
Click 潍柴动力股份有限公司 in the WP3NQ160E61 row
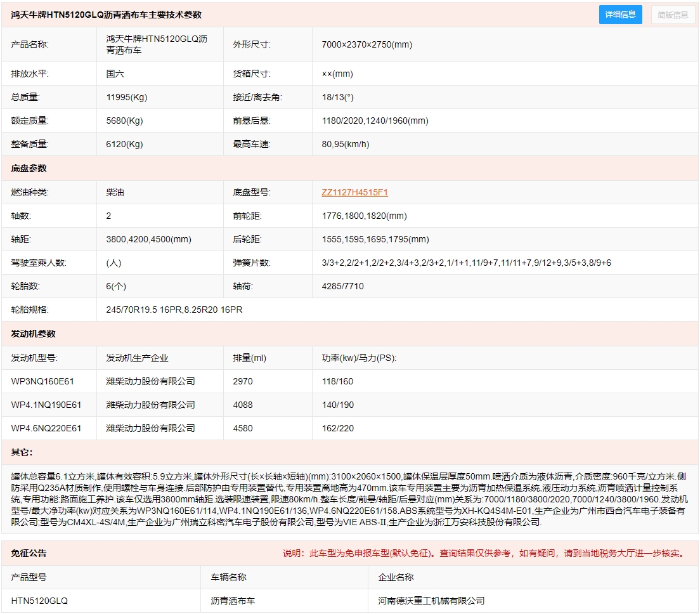[x=150, y=381]
